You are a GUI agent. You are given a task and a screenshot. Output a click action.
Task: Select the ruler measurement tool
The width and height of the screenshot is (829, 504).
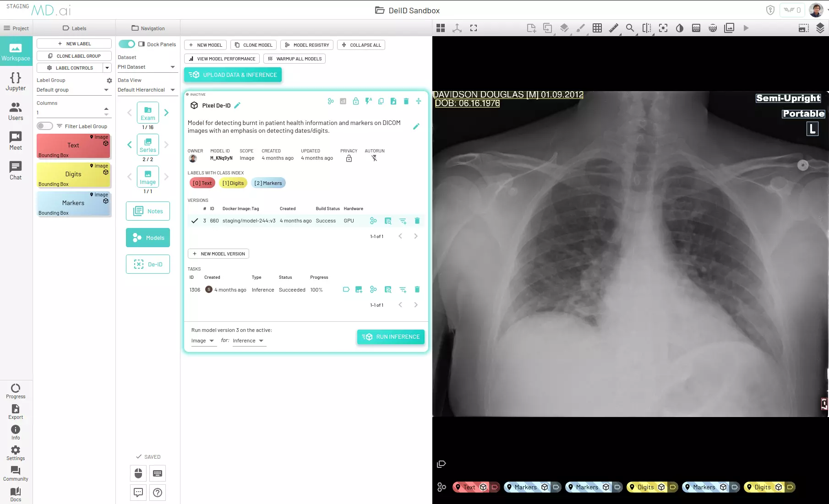click(x=613, y=28)
